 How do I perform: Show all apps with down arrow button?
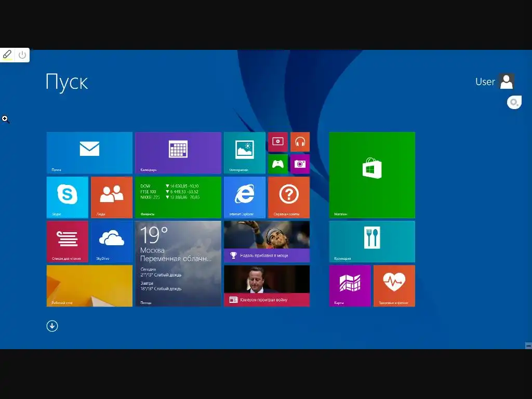tap(52, 326)
